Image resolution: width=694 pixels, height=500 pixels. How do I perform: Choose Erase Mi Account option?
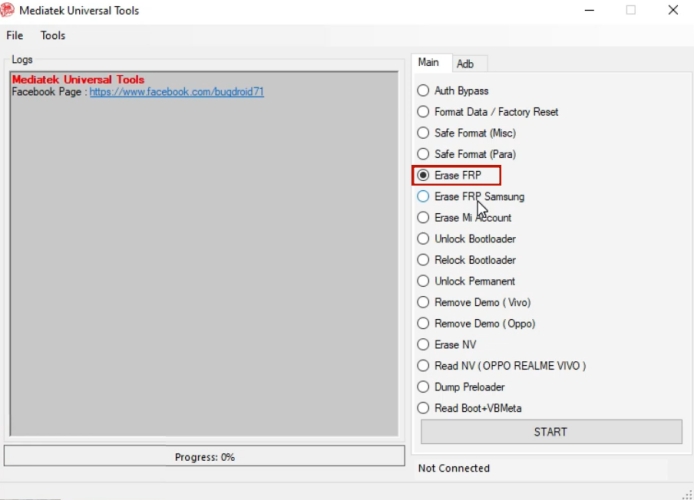click(464, 218)
